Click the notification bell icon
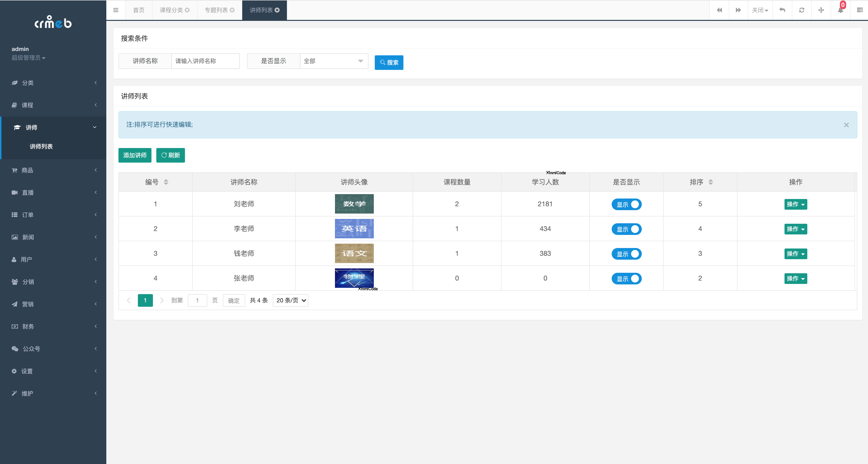The height and width of the screenshot is (464, 868). [840, 10]
